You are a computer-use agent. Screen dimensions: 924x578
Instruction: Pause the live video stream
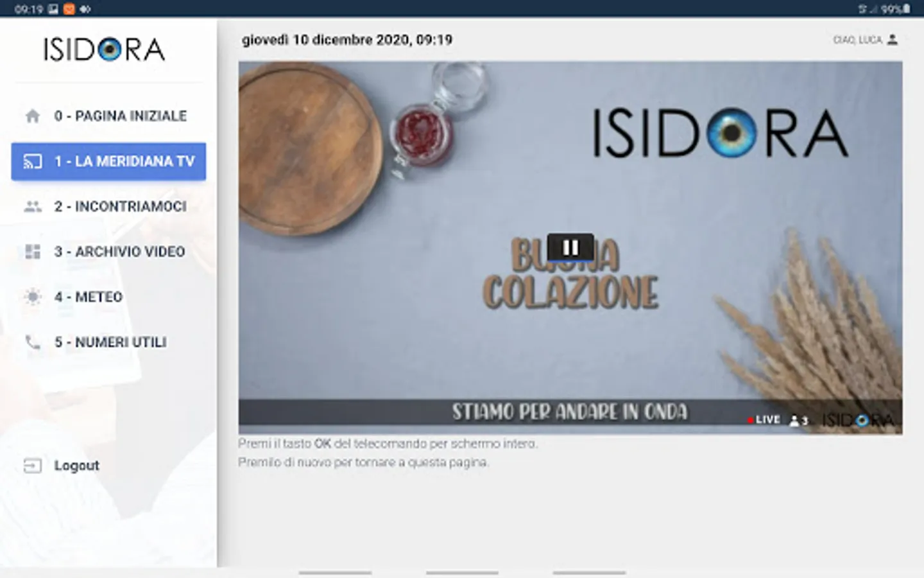(570, 247)
